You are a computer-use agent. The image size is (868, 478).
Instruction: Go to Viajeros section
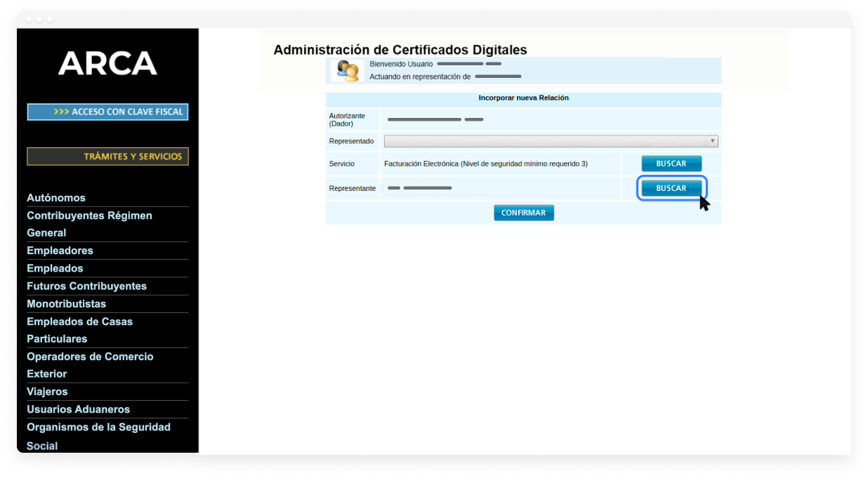(x=47, y=392)
